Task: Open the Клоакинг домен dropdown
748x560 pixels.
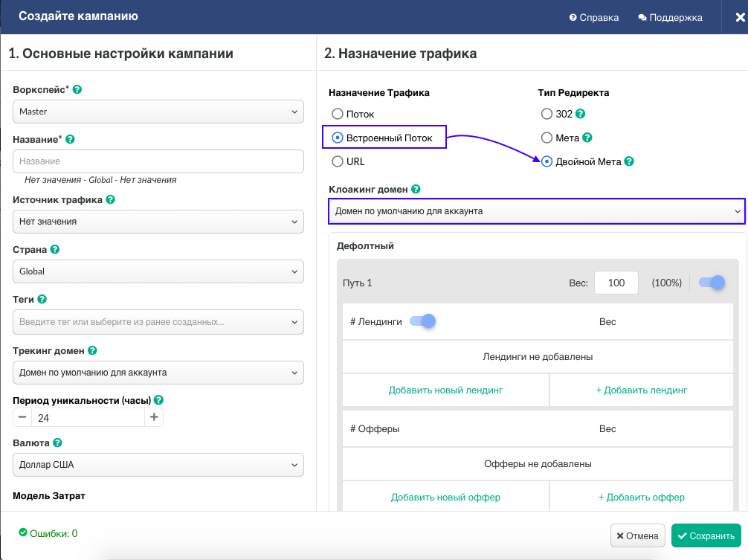Action: tap(537, 211)
